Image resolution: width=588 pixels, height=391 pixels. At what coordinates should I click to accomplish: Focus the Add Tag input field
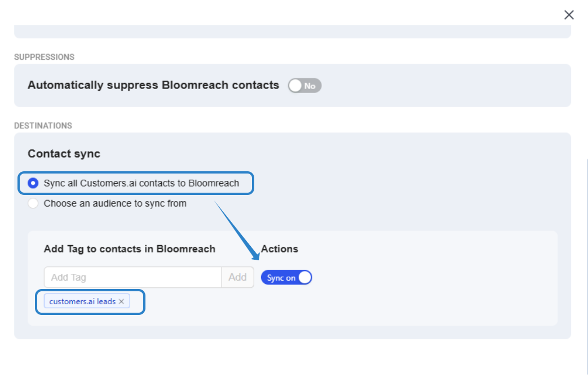tap(132, 277)
